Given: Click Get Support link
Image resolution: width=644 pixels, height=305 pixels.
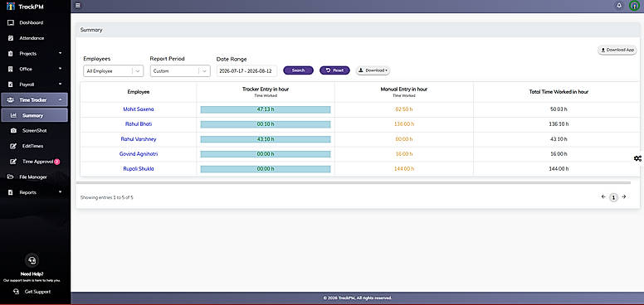Looking at the screenshot, I should (x=37, y=292).
